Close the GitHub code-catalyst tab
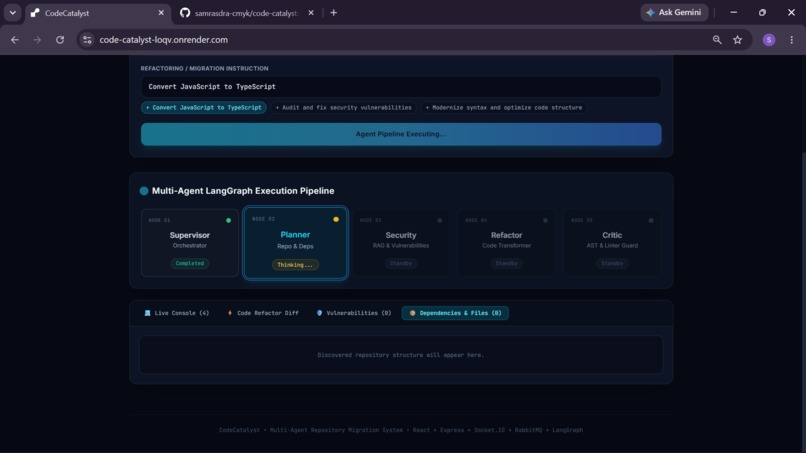 (x=310, y=13)
